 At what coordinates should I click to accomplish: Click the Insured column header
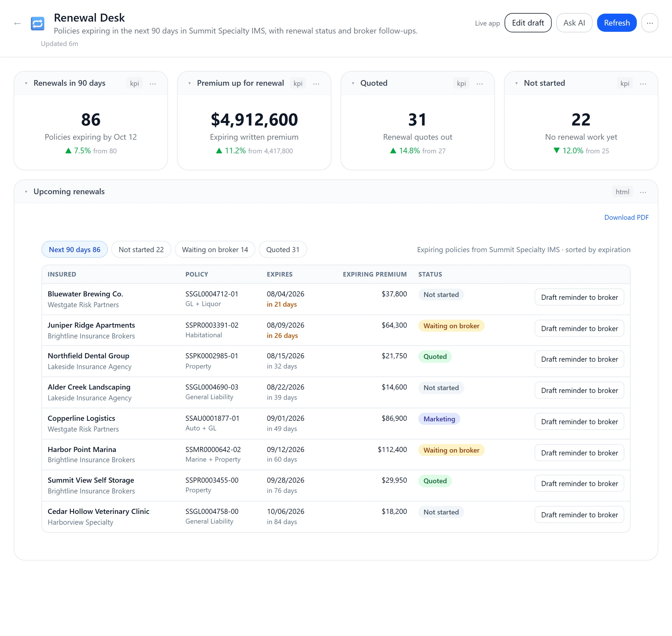[62, 274]
